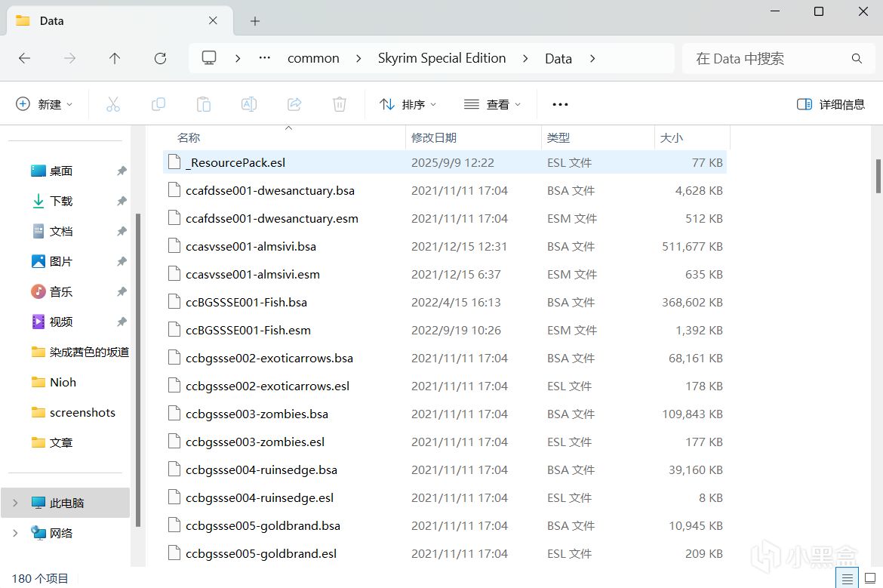Viewport: 883px width, 588px height.
Task: Open the Downloads (下载) folder
Action: pyautogui.click(x=61, y=201)
